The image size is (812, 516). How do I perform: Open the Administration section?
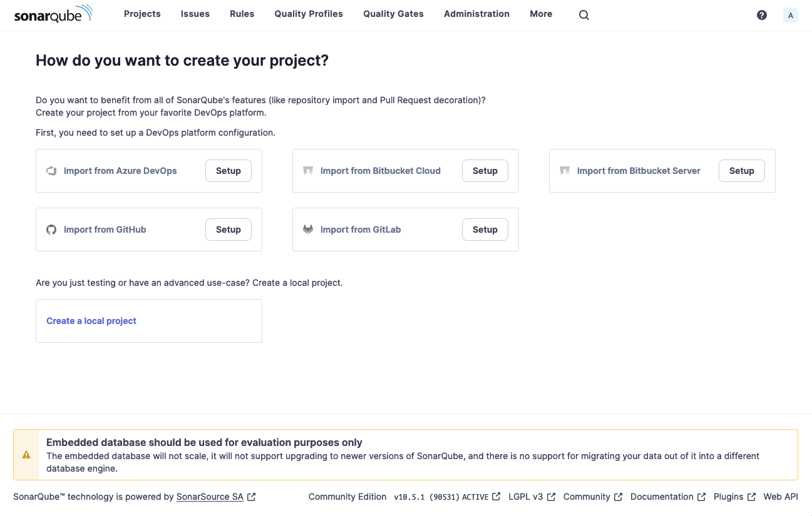(x=476, y=14)
